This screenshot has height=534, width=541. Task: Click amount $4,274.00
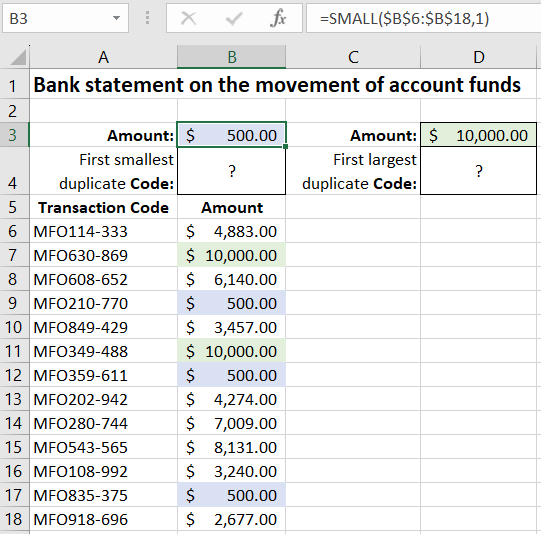[x=232, y=399]
